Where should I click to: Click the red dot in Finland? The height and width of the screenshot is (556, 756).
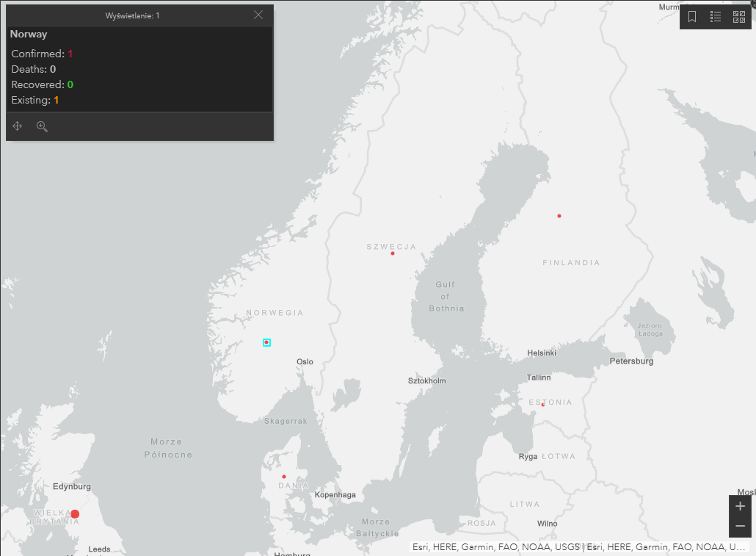pyautogui.click(x=559, y=216)
